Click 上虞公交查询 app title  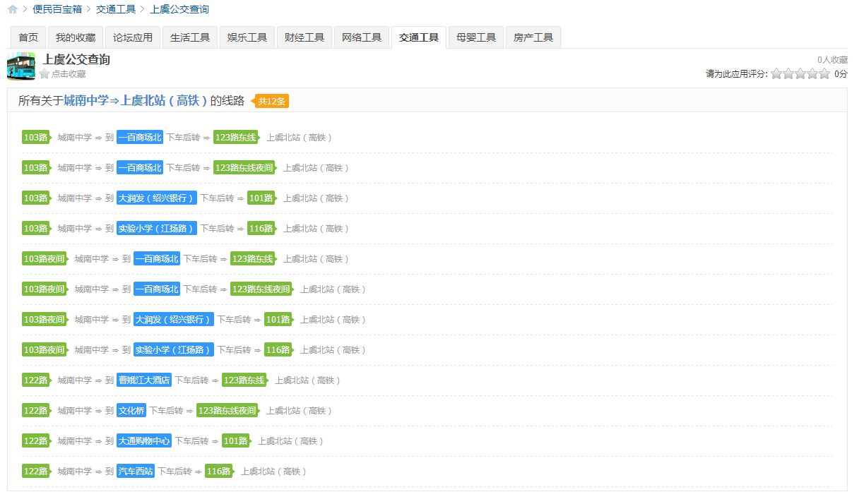tap(77, 60)
